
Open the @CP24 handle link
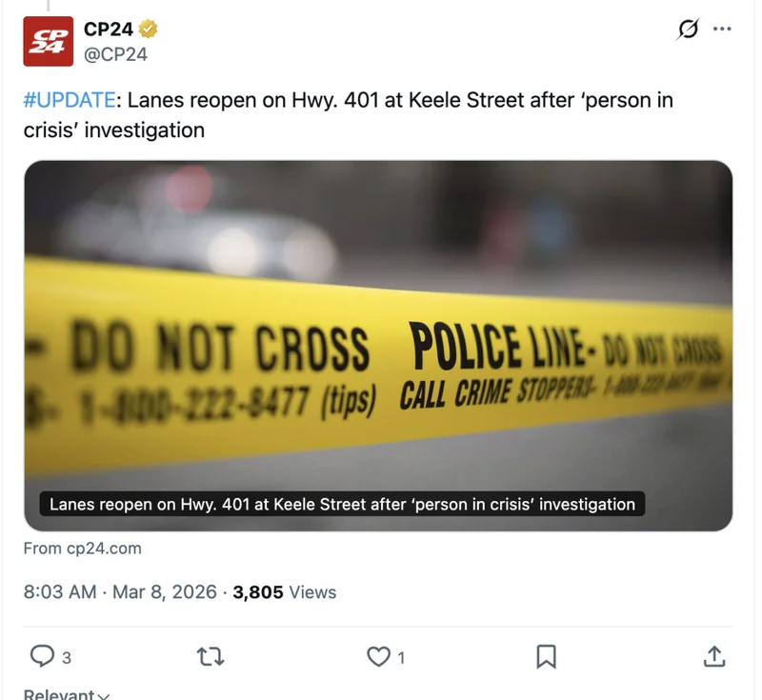(116, 54)
